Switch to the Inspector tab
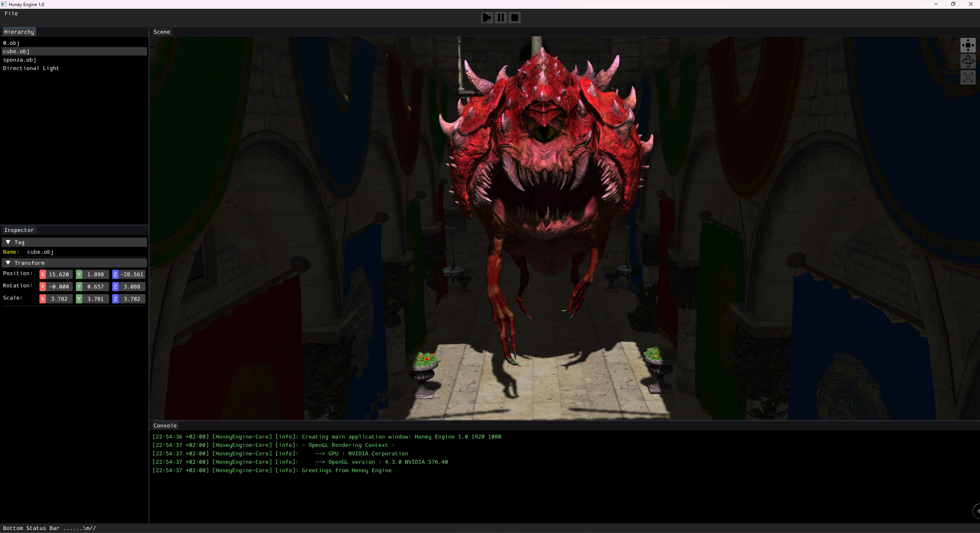 [x=19, y=230]
